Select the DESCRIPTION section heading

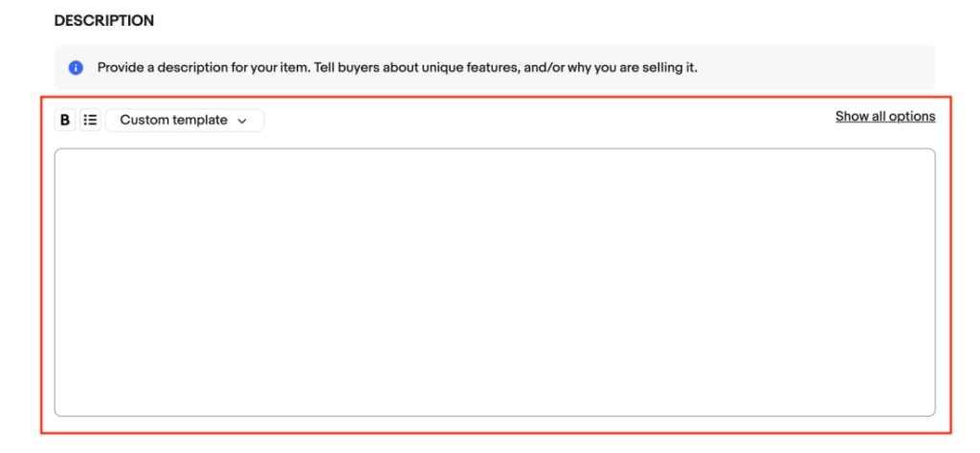[104, 21]
